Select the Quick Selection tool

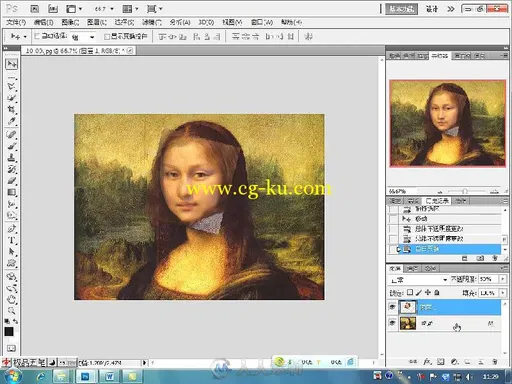point(11,98)
